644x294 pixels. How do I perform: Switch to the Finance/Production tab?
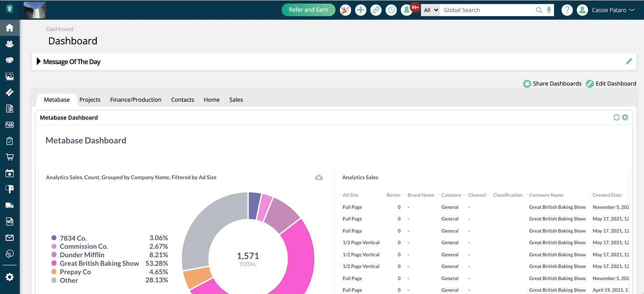(136, 99)
